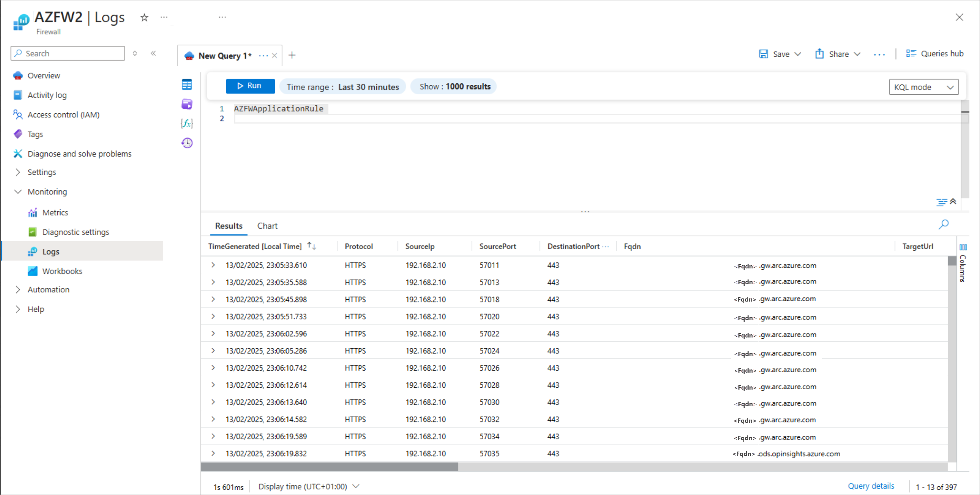
Task: Favorite AZFW2 with the star icon
Action: pyautogui.click(x=145, y=17)
